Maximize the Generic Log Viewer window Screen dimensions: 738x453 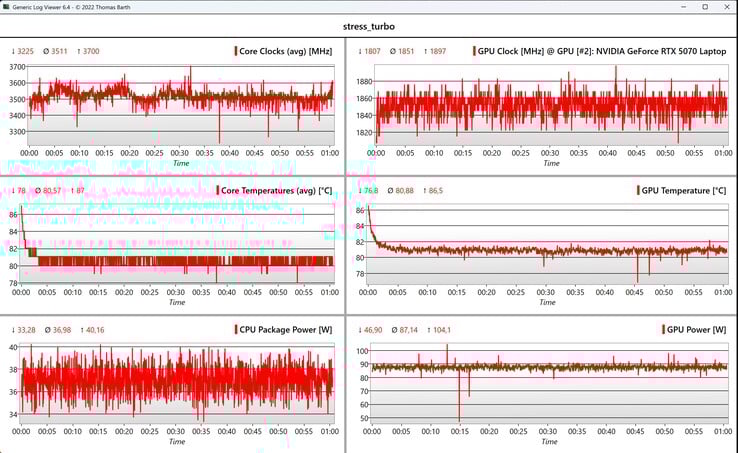coord(704,6)
